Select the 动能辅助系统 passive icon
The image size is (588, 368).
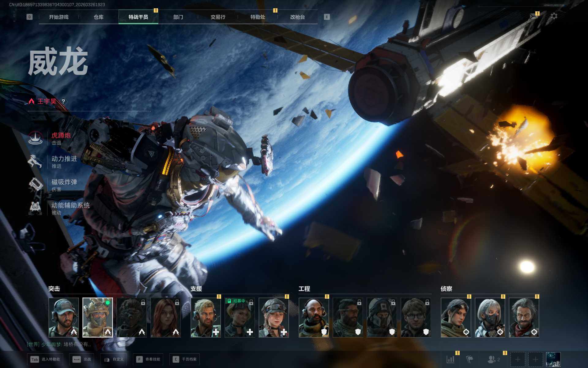36,208
